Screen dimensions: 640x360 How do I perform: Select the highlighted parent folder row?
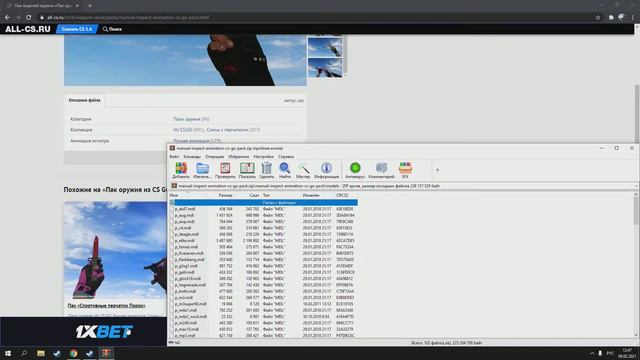[264, 202]
